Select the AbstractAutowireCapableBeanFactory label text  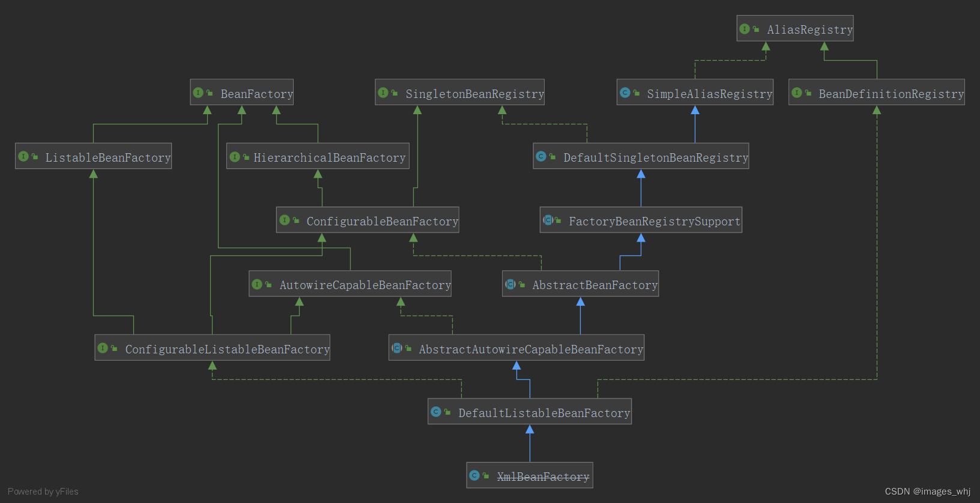point(531,349)
